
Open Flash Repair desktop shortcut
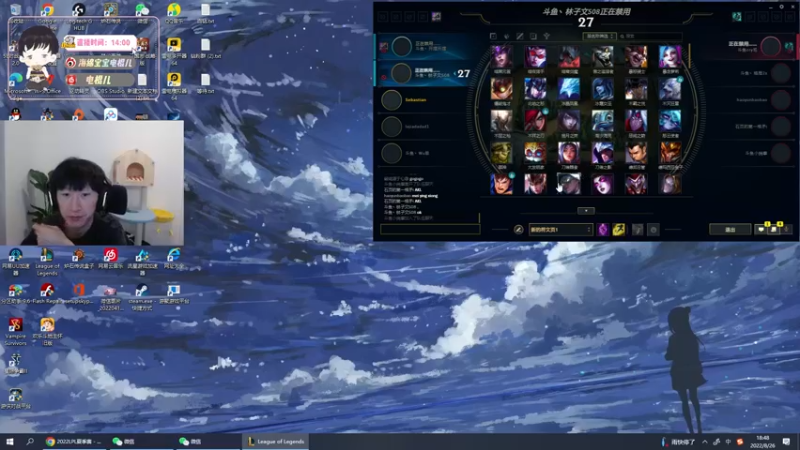[x=47, y=294]
